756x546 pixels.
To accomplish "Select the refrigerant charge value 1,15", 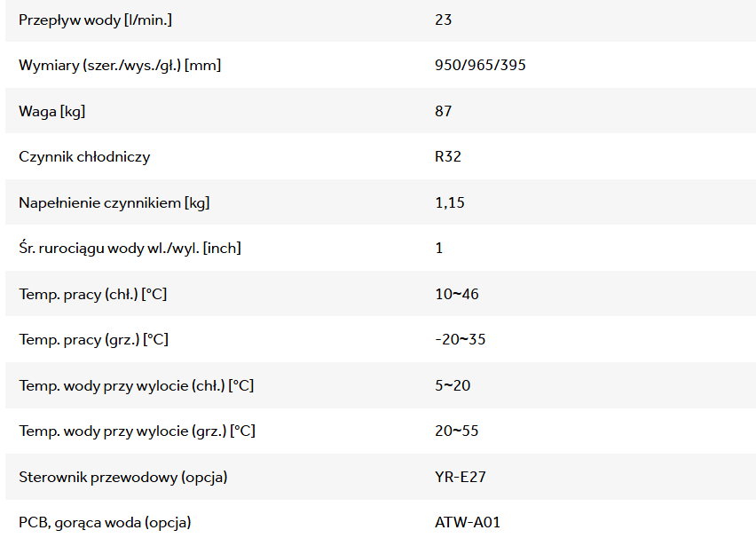I will click(450, 202).
